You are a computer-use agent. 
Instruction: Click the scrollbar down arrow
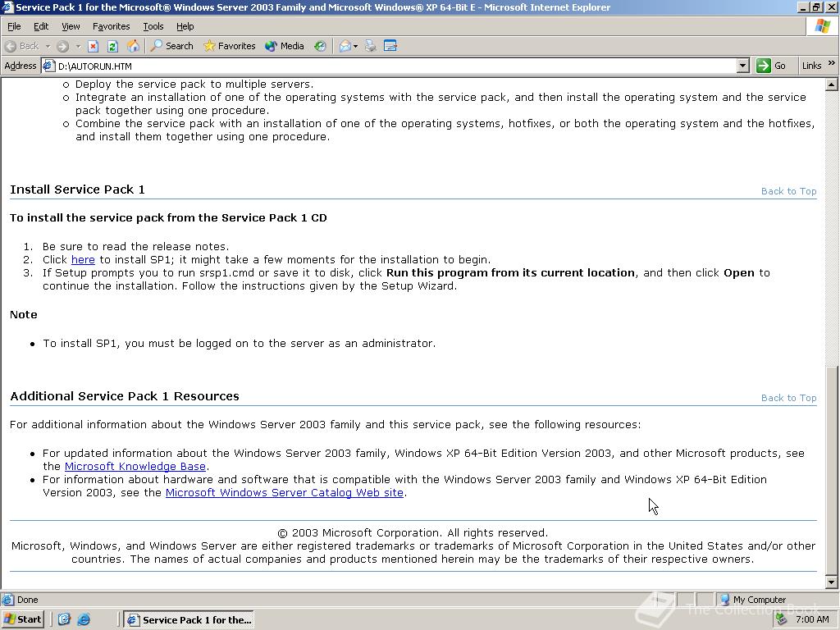[832, 582]
